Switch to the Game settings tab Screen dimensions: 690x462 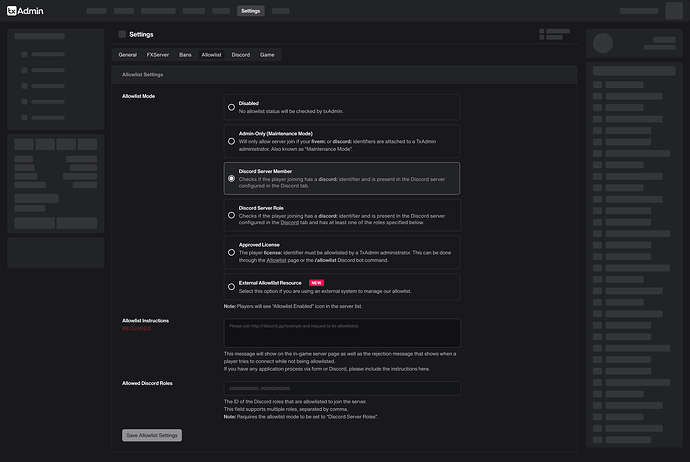[267, 55]
